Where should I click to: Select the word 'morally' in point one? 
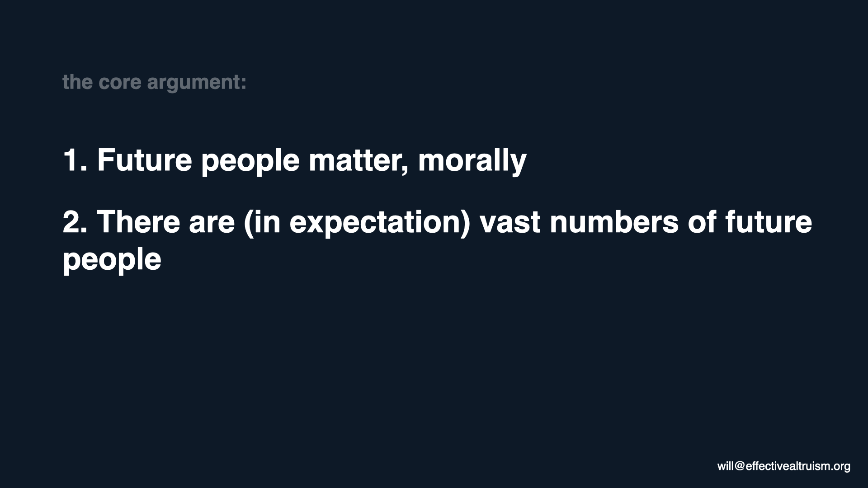coord(472,161)
